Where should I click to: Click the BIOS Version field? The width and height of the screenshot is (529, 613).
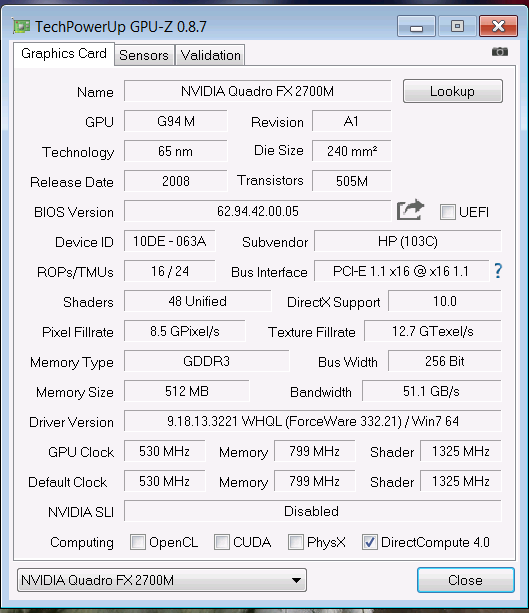(x=258, y=211)
